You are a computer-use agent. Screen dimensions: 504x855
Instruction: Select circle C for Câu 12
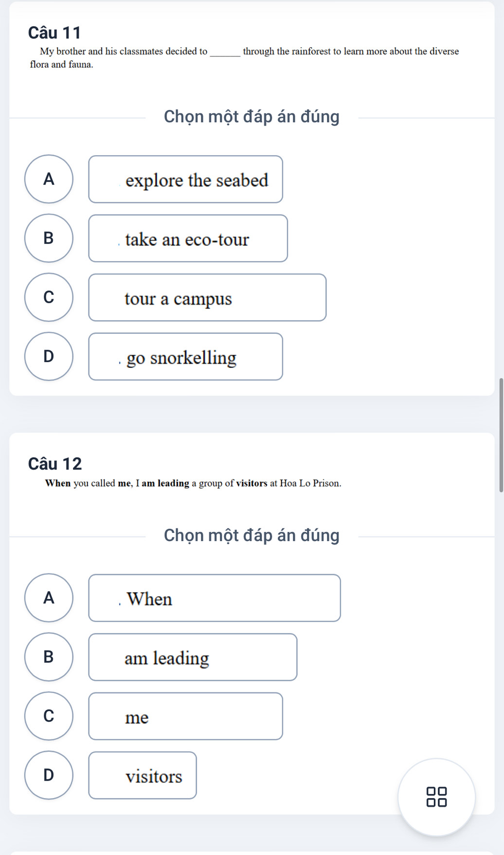[x=49, y=716]
